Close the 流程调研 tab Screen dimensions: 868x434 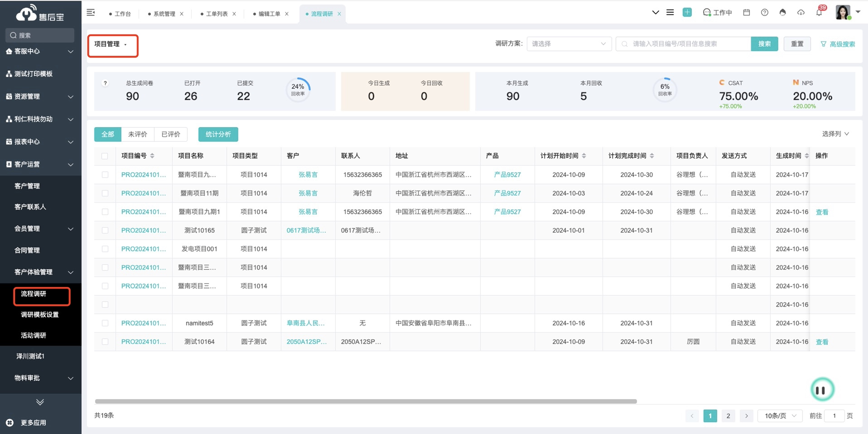339,14
